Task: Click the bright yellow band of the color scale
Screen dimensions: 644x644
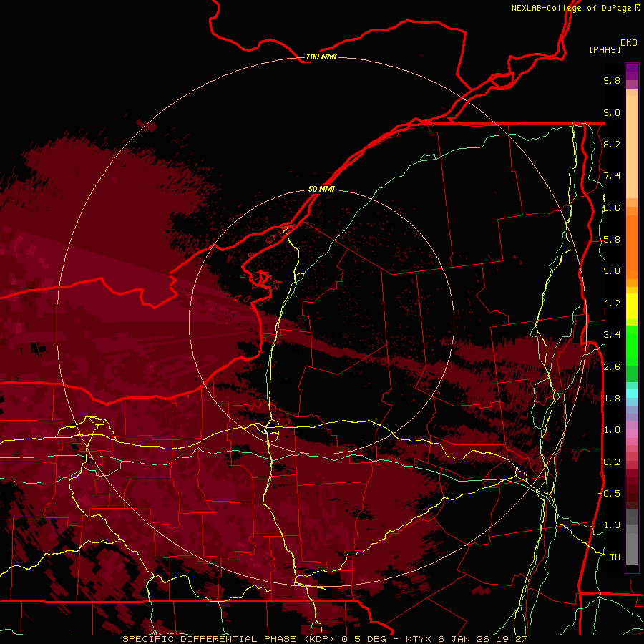Action: click(632, 306)
